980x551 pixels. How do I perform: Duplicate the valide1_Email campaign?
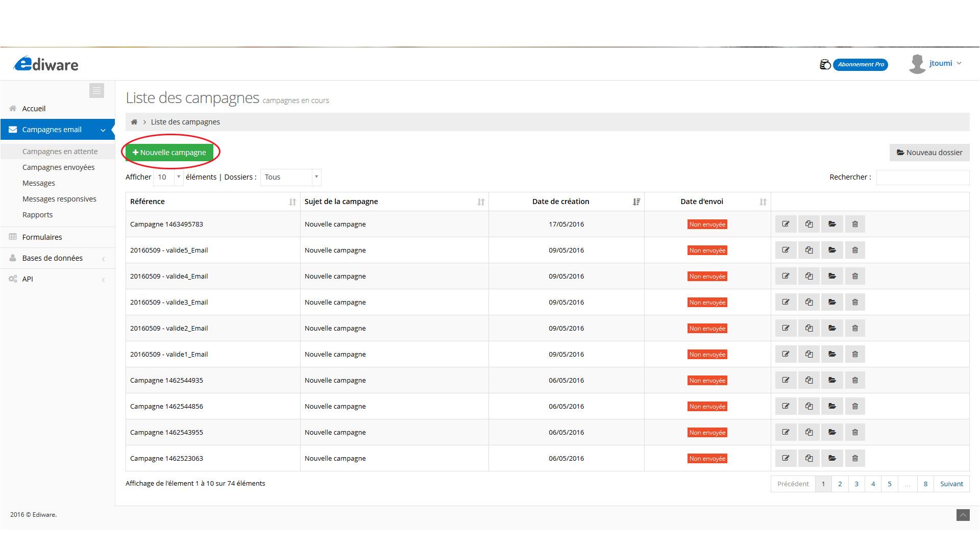point(809,354)
